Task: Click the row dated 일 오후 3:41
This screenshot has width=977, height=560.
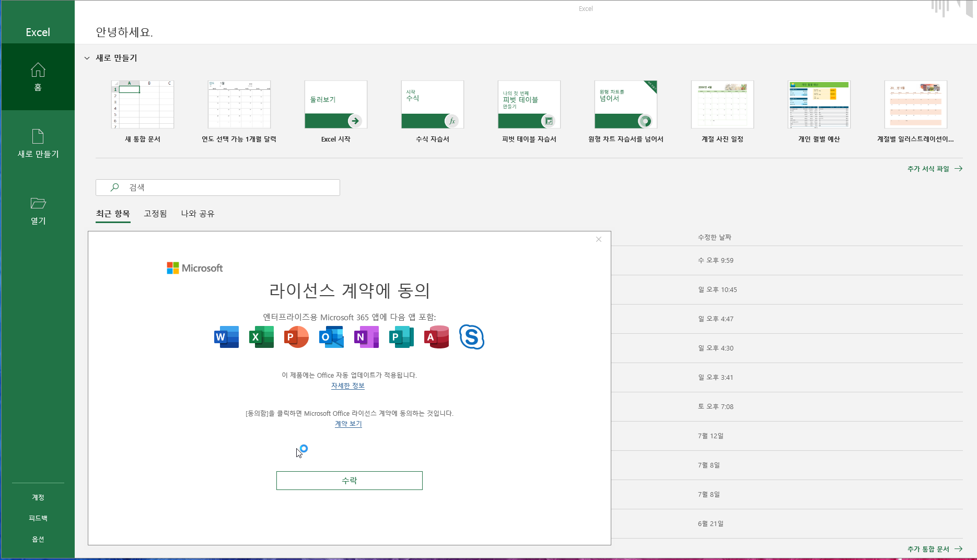Action: (x=787, y=377)
